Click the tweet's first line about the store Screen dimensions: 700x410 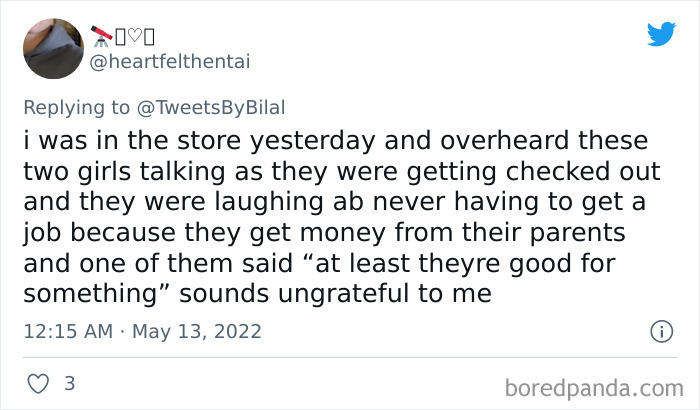(x=334, y=141)
